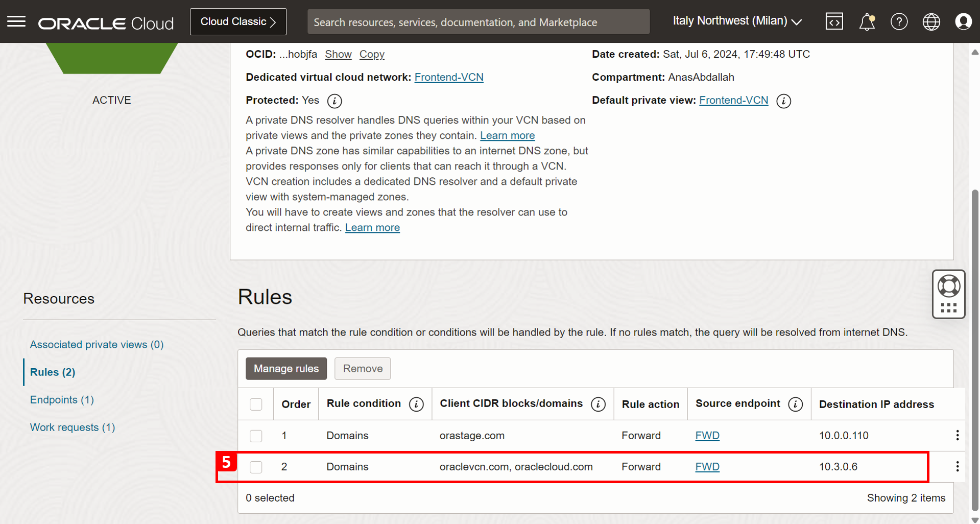Image resolution: width=980 pixels, height=524 pixels.
Task: Open the Frontend-VCN default private view link
Action: click(733, 100)
